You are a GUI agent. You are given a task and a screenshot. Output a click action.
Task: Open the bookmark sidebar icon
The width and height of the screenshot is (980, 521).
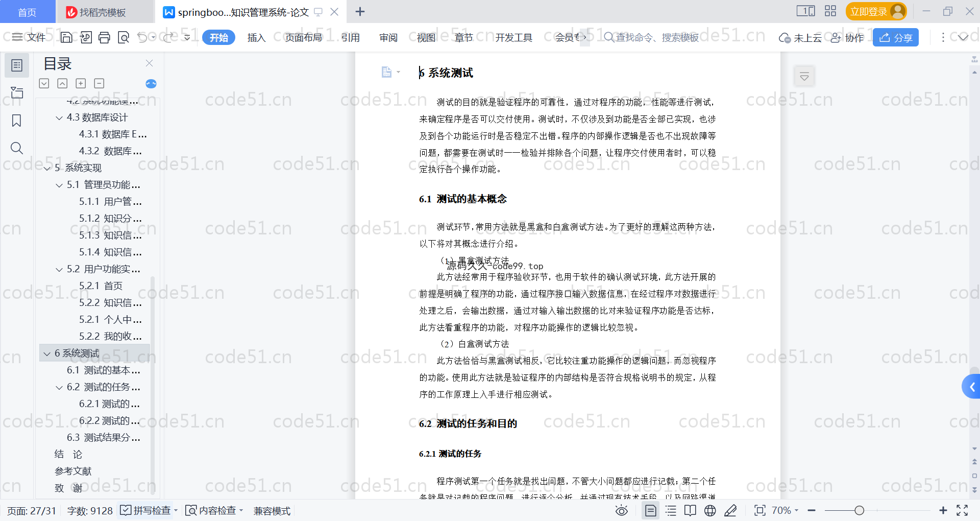pyautogui.click(x=17, y=121)
